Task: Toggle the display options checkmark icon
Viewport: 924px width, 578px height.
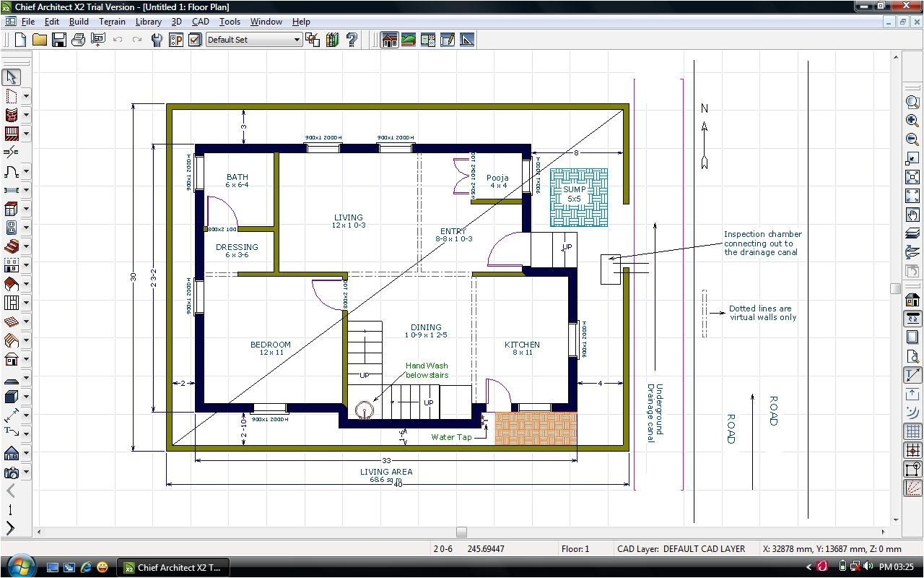Action: pos(193,39)
